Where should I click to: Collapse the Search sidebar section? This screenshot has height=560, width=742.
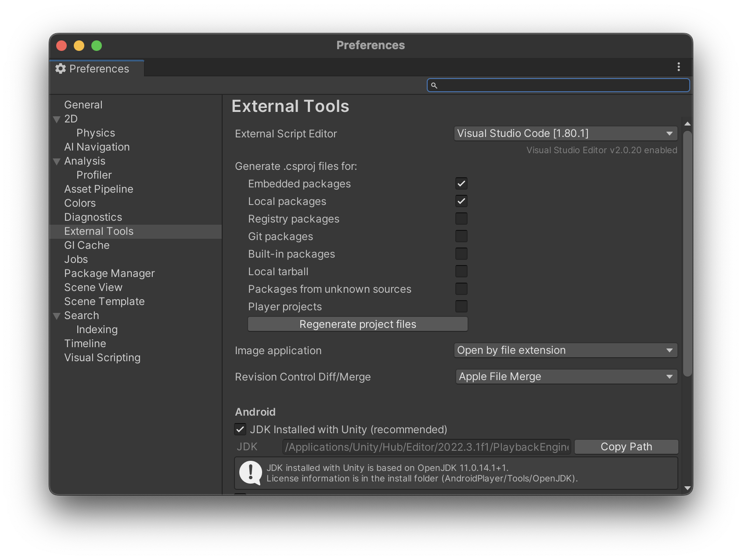tap(57, 316)
